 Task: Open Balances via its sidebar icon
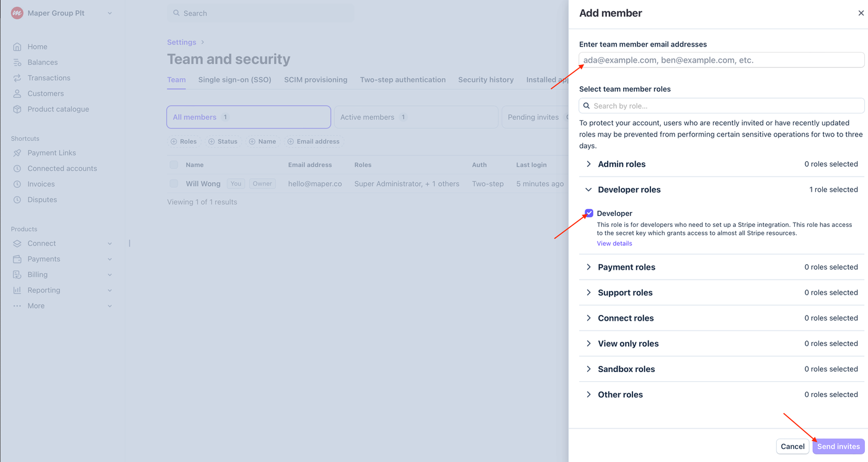[17, 63]
